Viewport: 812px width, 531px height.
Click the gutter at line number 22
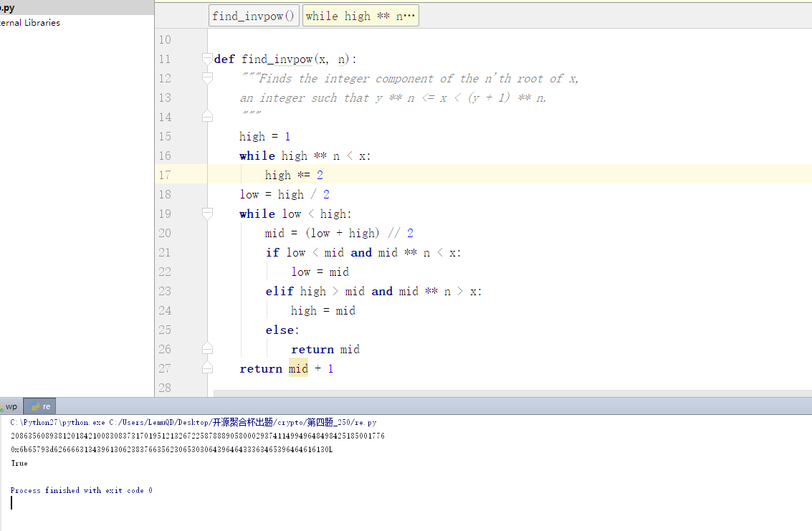(x=165, y=272)
